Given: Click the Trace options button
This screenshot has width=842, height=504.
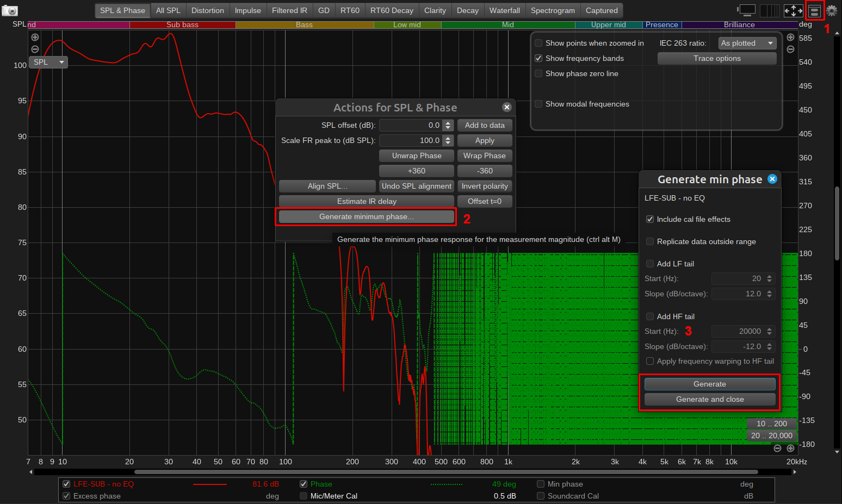Looking at the screenshot, I should 717,58.
